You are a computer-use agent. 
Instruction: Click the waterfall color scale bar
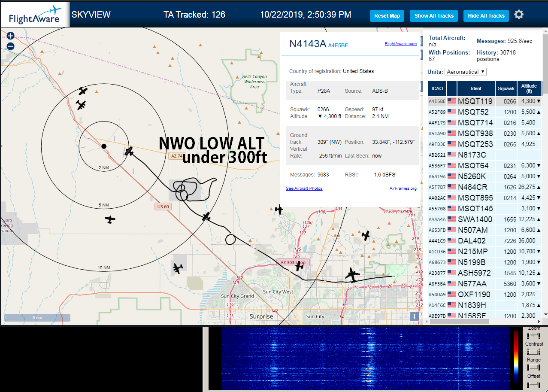pos(516,356)
